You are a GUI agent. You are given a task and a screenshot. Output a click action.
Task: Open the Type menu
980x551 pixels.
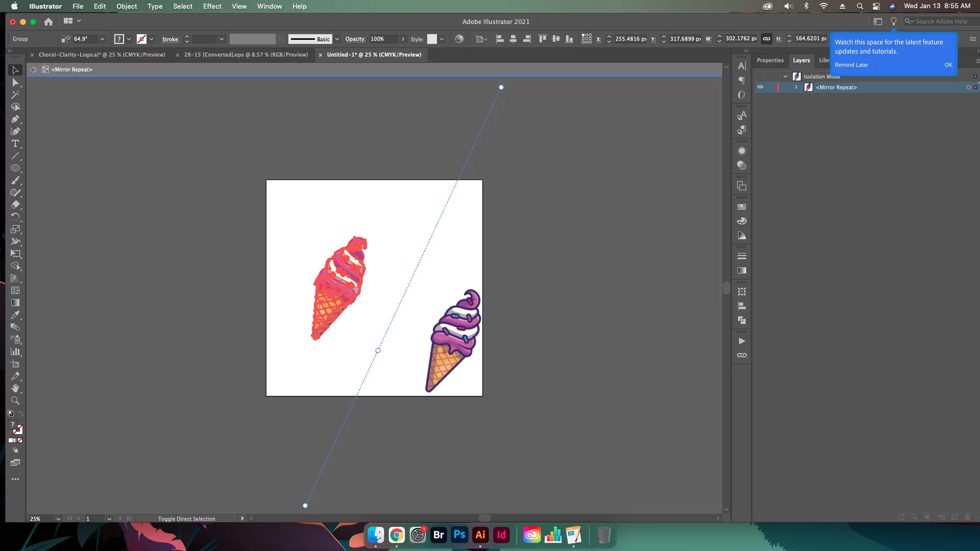click(x=155, y=6)
